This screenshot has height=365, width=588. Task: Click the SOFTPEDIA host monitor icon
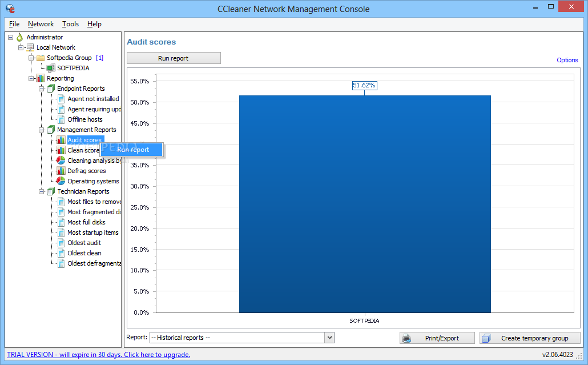click(51, 68)
